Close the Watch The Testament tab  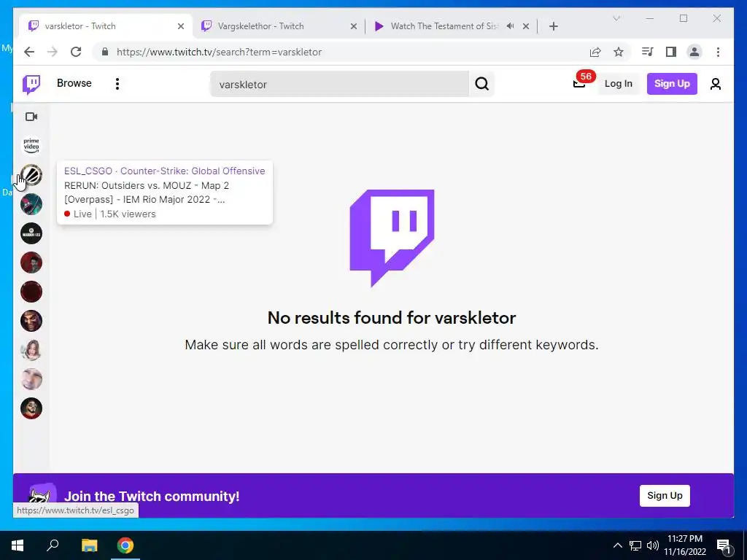[x=526, y=27]
